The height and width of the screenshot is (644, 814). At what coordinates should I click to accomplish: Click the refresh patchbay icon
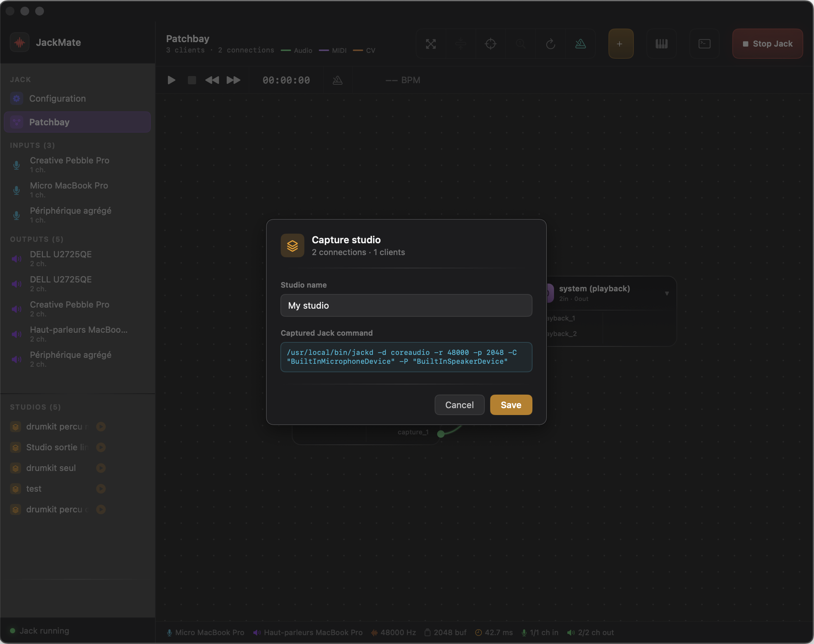tap(550, 44)
